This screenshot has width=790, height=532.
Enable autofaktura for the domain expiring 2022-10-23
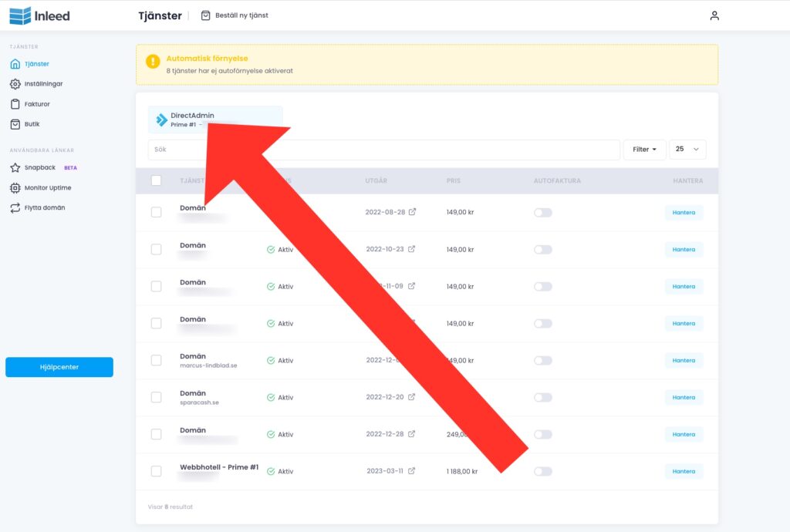click(543, 250)
